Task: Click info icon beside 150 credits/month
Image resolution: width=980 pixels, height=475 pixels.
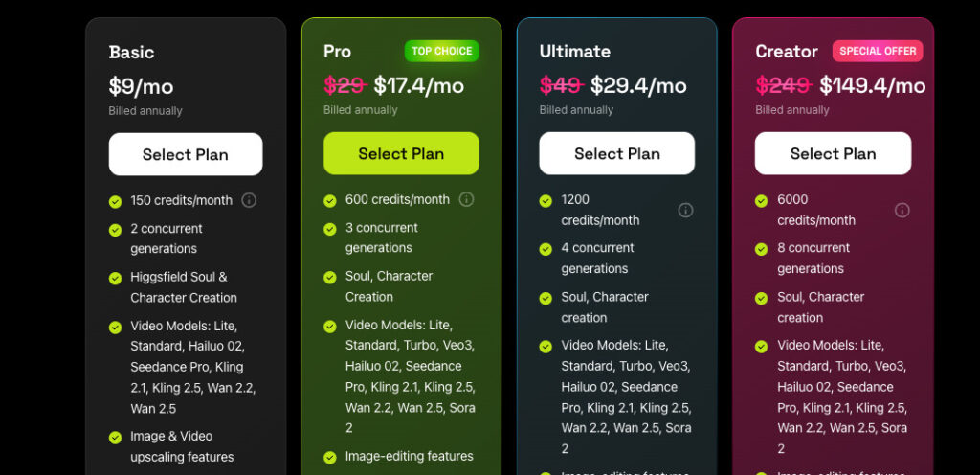Action: (x=249, y=200)
